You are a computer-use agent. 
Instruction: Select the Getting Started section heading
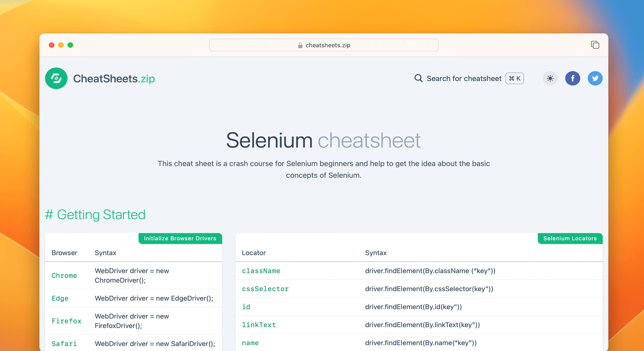(95, 215)
